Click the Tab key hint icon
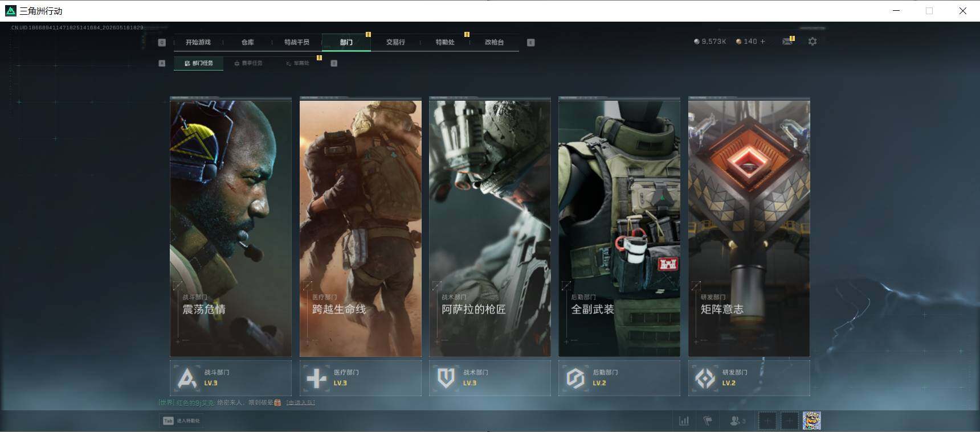The image size is (980, 432). [168, 421]
